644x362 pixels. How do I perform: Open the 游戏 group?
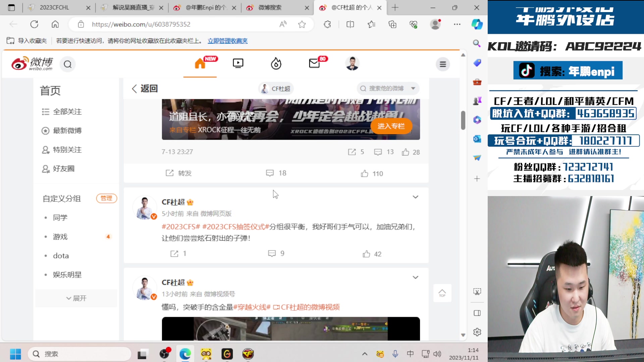[x=60, y=237]
